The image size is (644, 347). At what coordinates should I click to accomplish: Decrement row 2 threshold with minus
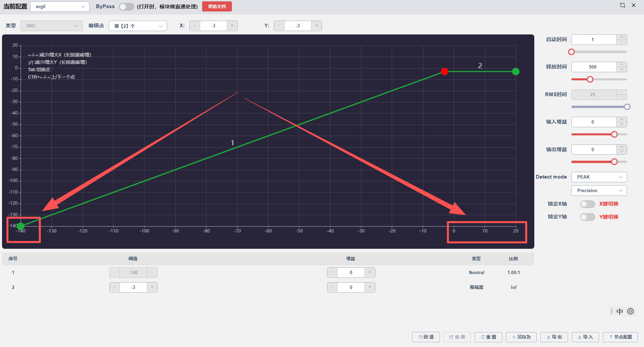coord(115,287)
